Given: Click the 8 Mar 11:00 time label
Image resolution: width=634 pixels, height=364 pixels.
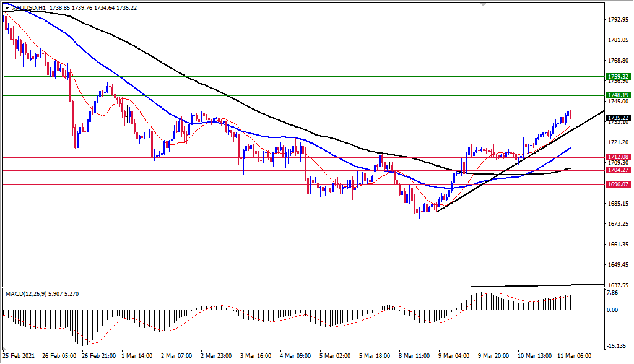Looking at the screenshot, I should [414, 356].
